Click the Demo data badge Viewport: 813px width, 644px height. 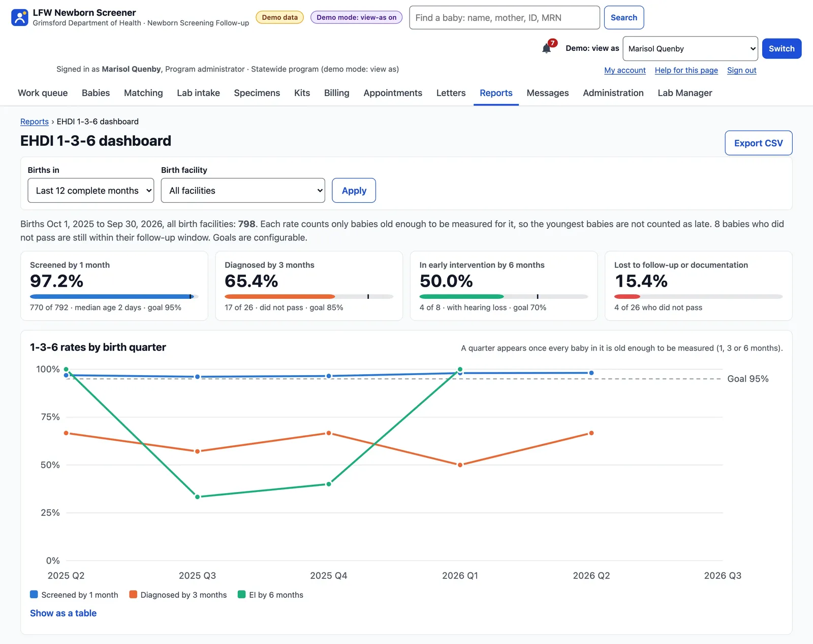(280, 17)
